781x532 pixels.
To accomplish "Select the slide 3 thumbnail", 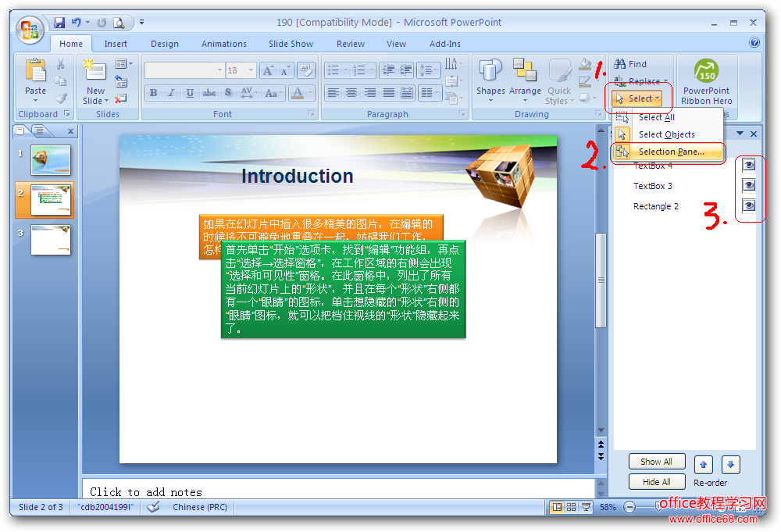I will click(x=51, y=240).
